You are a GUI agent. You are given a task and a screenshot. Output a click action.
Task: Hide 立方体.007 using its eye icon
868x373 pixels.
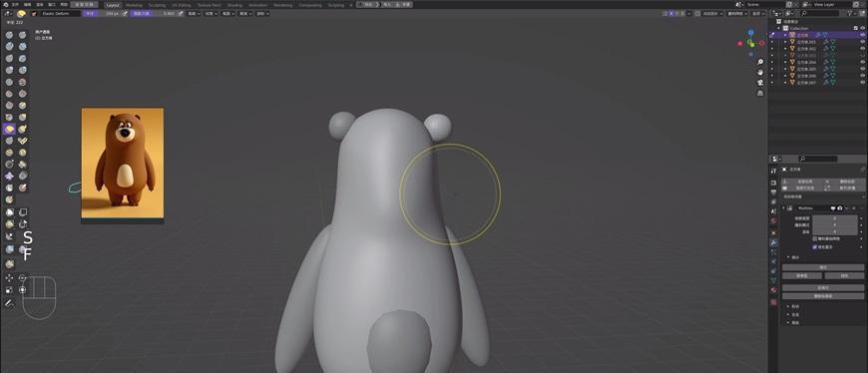coord(862,83)
